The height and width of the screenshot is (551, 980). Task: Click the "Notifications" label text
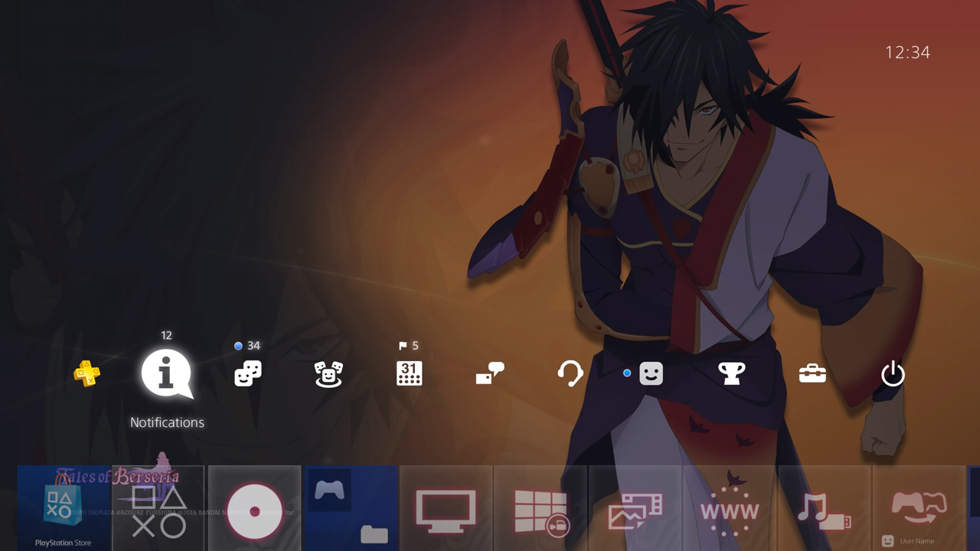tap(167, 422)
